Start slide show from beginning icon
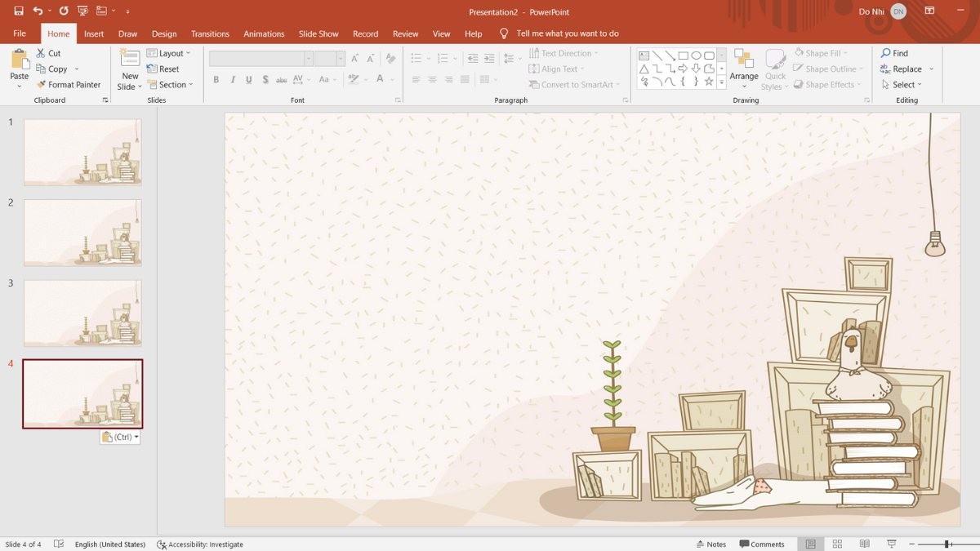 [x=82, y=11]
